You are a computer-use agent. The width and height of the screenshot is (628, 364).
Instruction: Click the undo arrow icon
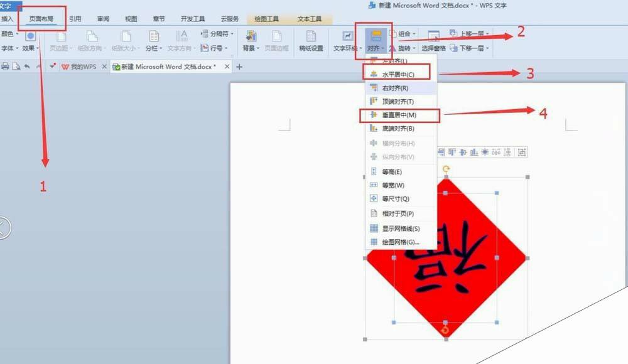pos(27,67)
